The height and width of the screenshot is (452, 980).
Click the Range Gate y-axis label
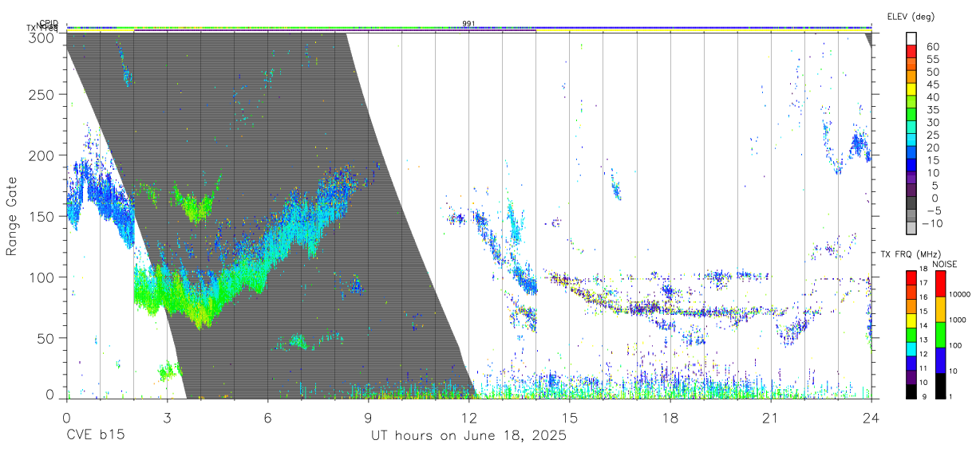12,214
